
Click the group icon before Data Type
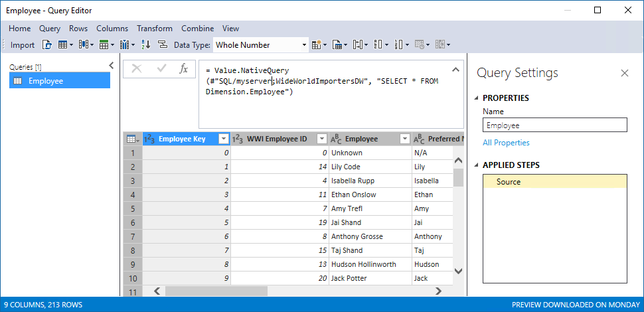pyautogui.click(x=163, y=45)
